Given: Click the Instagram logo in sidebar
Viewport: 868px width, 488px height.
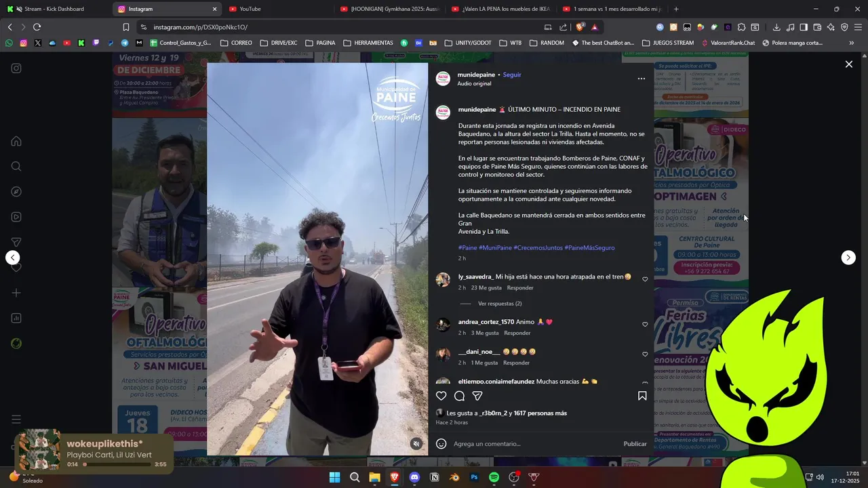Looking at the screenshot, I should click(x=16, y=68).
